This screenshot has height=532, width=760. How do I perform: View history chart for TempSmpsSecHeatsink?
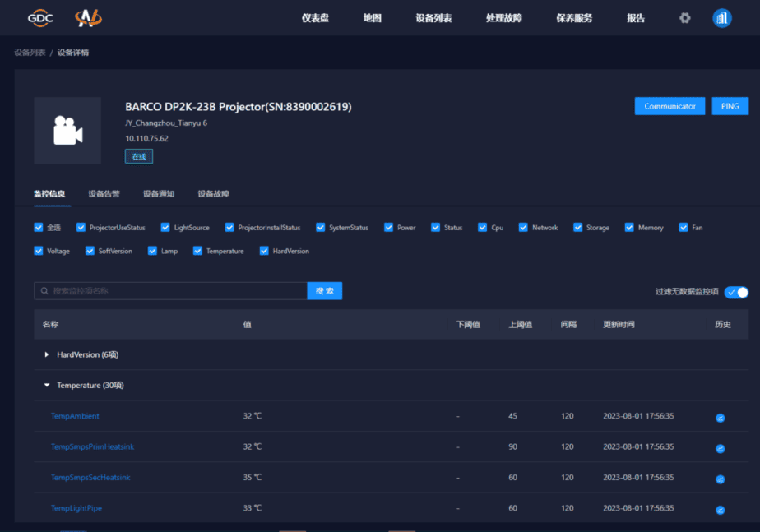[x=721, y=479]
